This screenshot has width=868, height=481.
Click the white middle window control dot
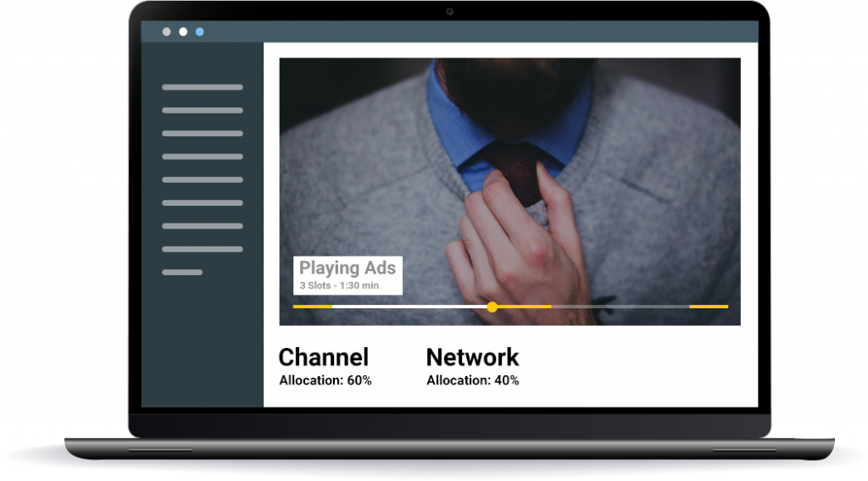pyautogui.click(x=183, y=32)
